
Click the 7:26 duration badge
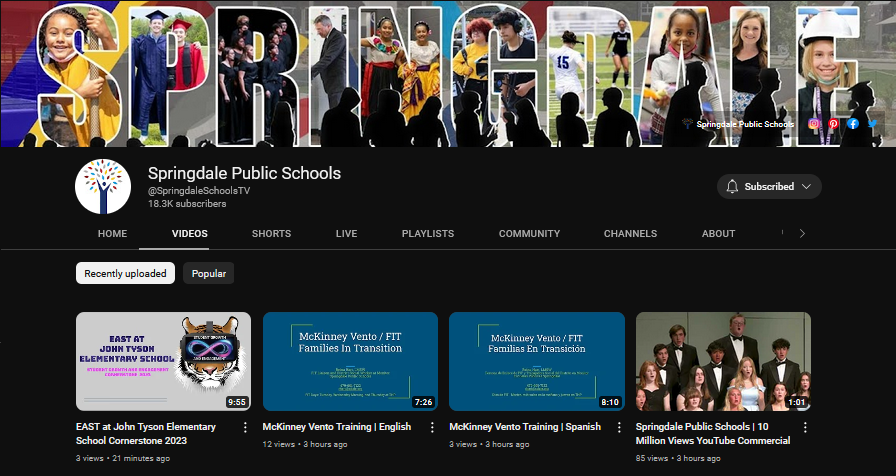point(423,402)
